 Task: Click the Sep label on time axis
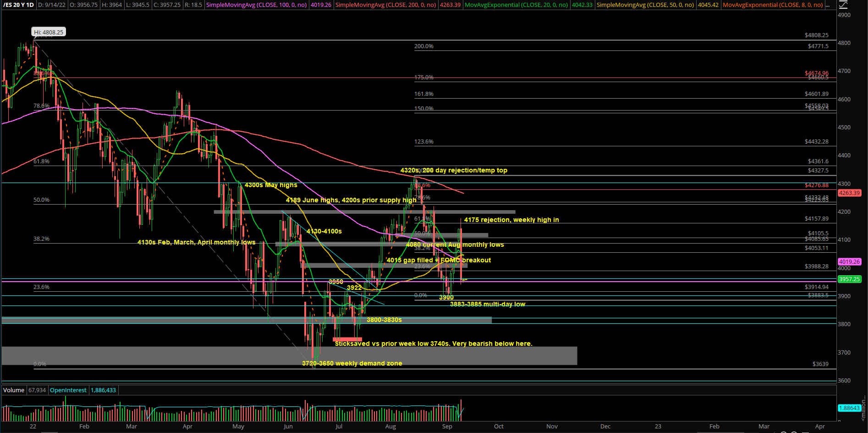pos(447,427)
